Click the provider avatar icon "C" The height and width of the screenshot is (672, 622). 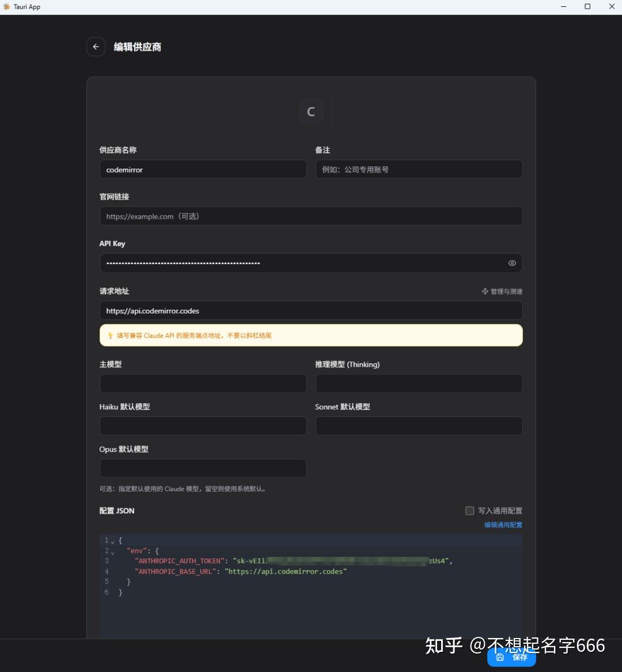pyautogui.click(x=311, y=111)
